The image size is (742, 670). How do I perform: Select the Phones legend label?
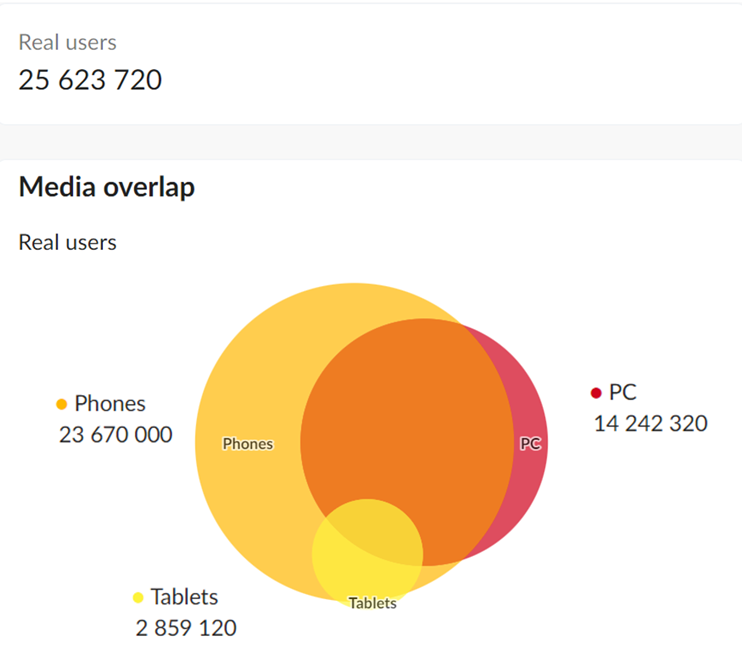(110, 404)
